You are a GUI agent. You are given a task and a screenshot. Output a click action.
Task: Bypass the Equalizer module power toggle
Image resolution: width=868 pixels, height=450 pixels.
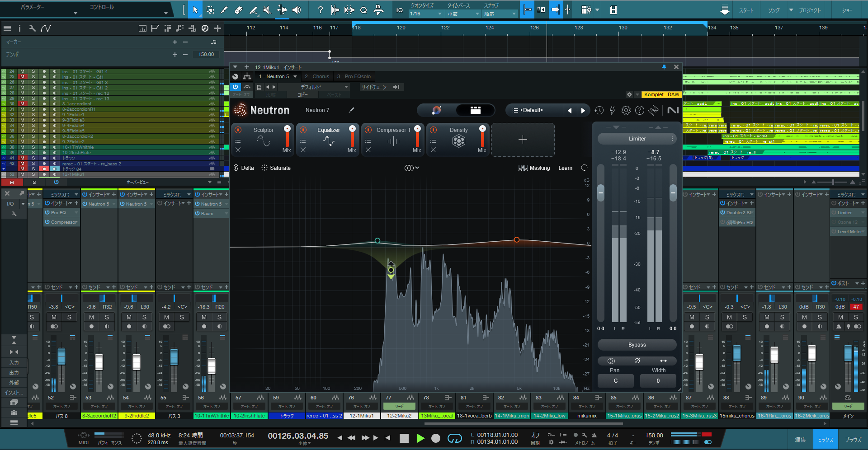tap(303, 130)
